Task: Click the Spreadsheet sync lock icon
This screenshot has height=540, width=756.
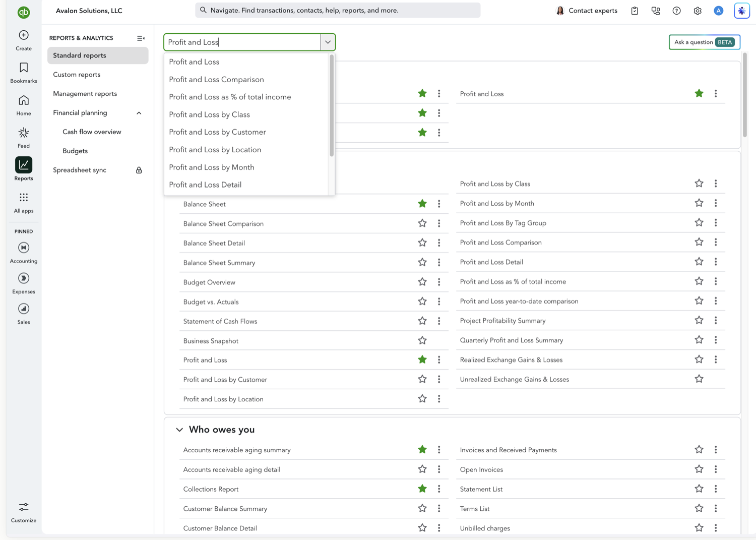Action: (139, 170)
